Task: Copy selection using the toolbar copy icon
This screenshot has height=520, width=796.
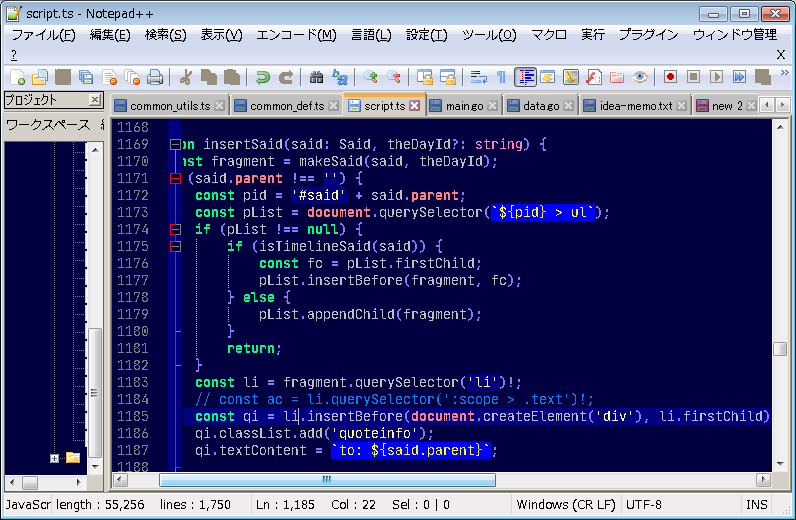Action: coord(209,77)
